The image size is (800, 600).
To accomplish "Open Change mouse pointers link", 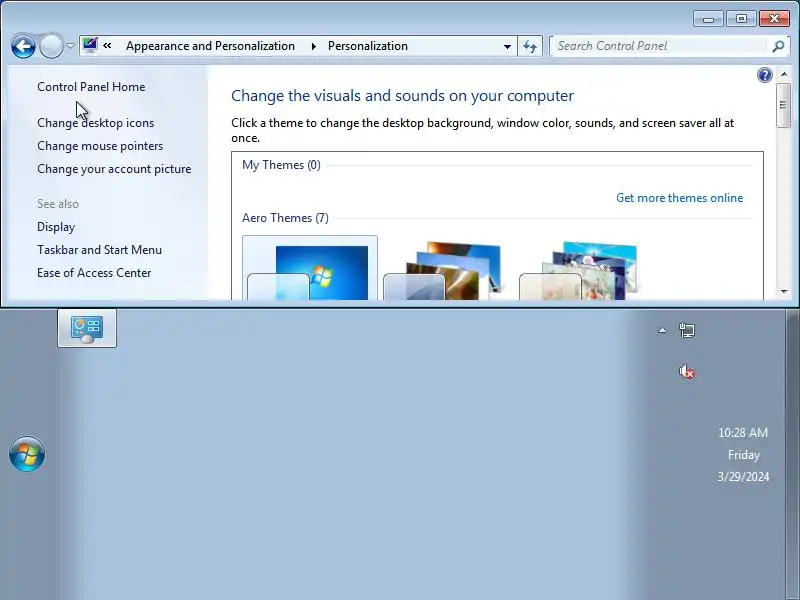I will point(100,146).
